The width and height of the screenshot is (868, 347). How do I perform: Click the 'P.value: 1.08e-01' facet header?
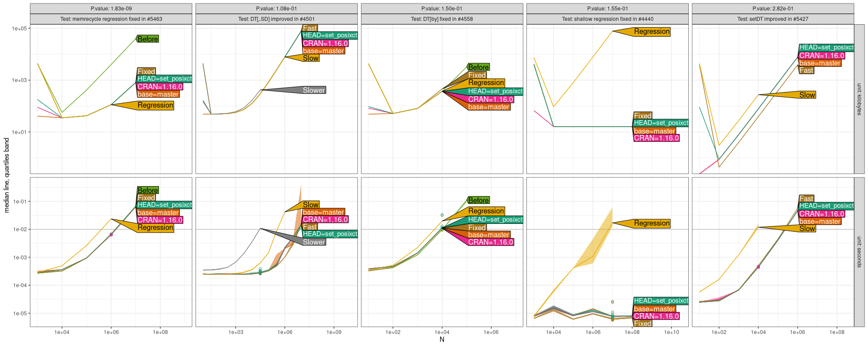276,9
